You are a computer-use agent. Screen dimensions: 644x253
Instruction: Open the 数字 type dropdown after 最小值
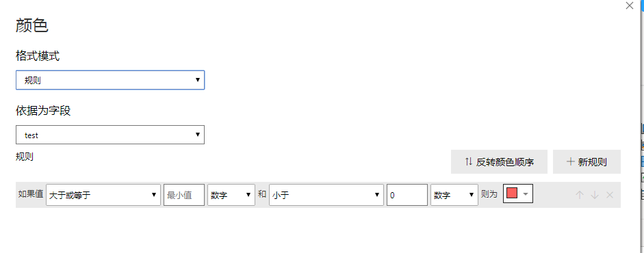point(231,195)
